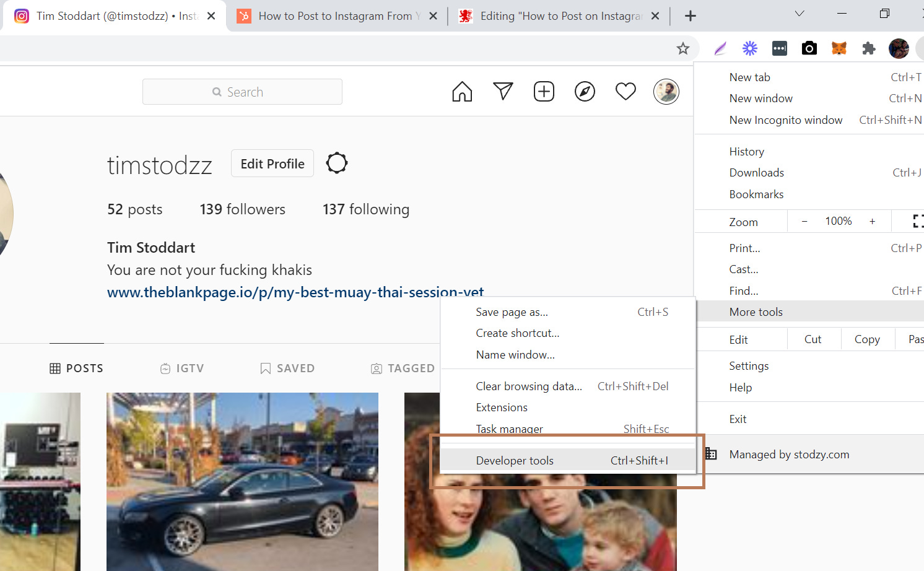
Task: Click the dark three-dots extension icon
Action: [x=780, y=48]
